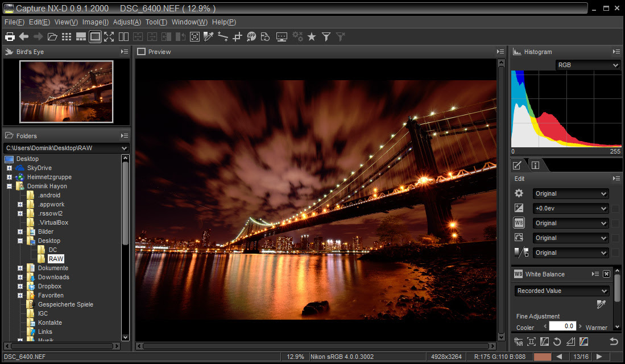Viewport: 625px width, 364px height.
Task: Open the Adjust menu
Action: pos(126,22)
